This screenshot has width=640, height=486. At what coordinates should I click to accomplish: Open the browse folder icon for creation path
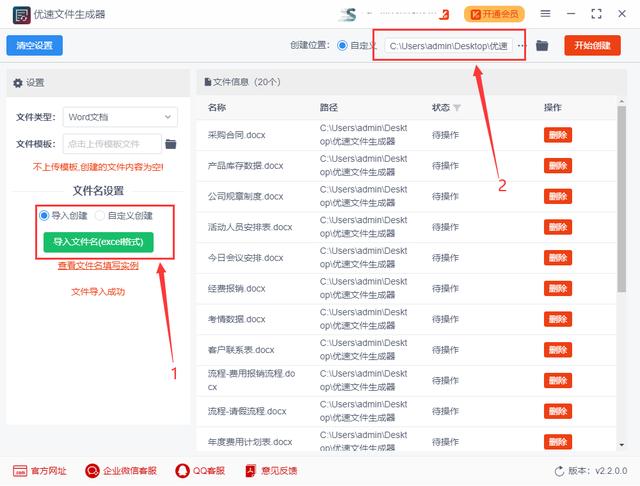click(x=542, y=45)
